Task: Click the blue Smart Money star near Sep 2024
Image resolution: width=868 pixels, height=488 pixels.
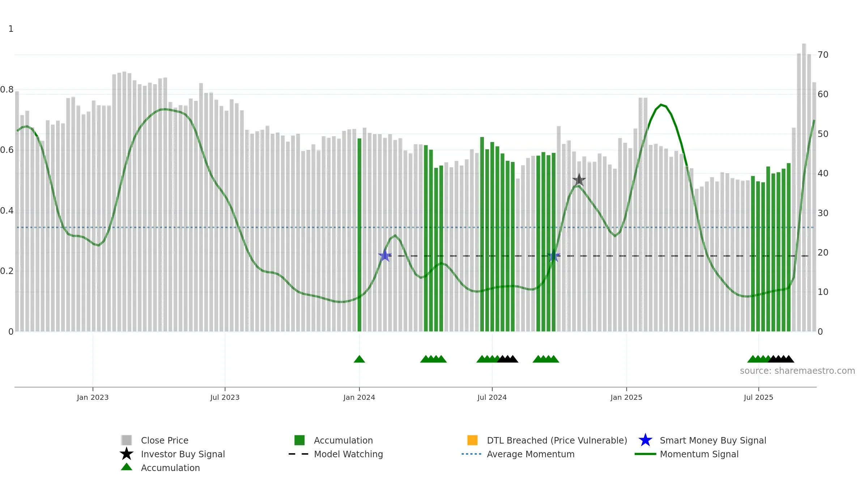Action: [554, 256]
